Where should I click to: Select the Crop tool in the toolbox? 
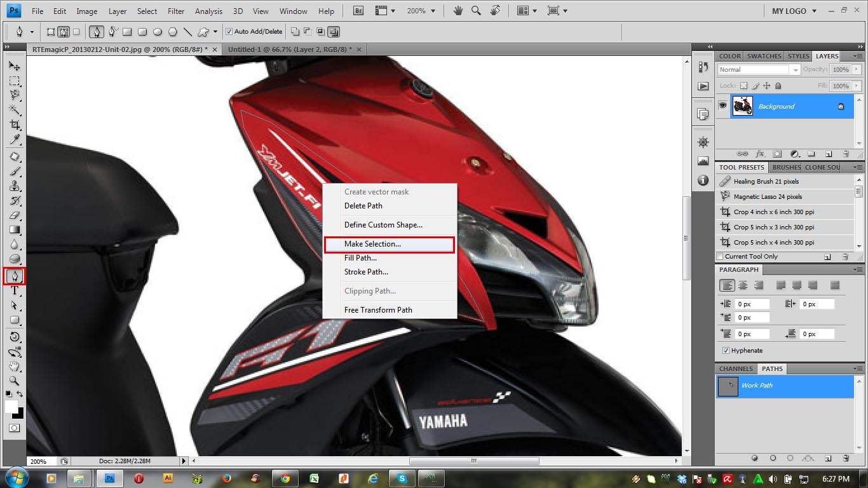(x=14, y=125)
